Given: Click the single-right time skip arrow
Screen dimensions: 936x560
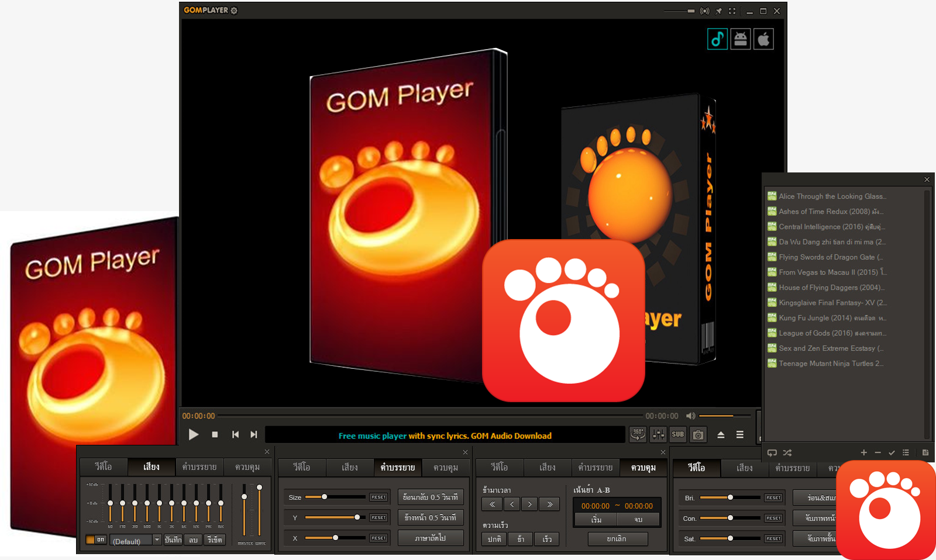Looking at the screenshot, I should [529, 504].
